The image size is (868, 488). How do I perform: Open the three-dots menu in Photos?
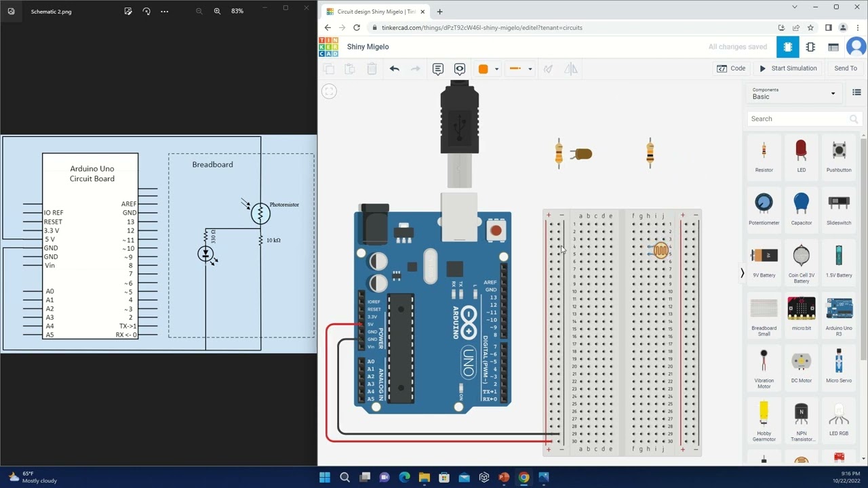coord(165,12)
